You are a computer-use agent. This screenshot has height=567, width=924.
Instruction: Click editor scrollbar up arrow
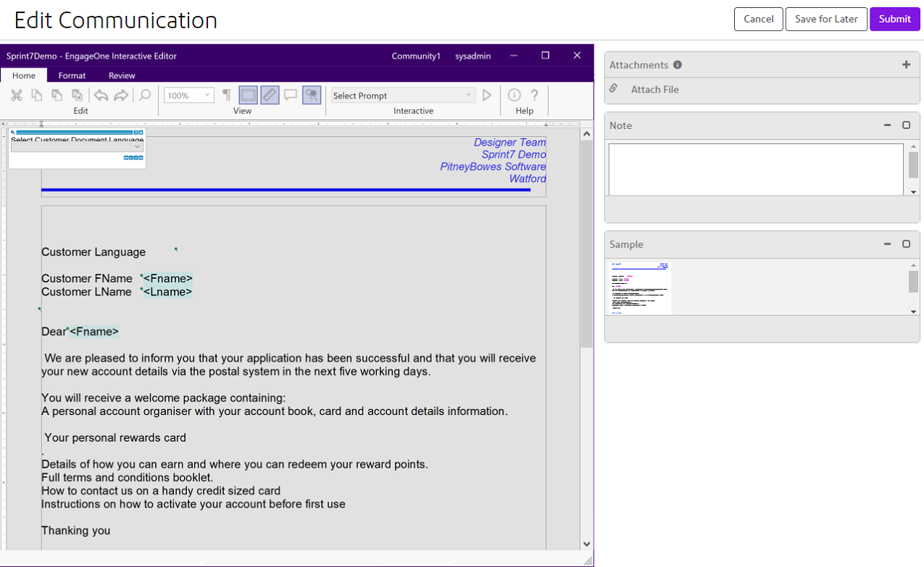point(587,134)
